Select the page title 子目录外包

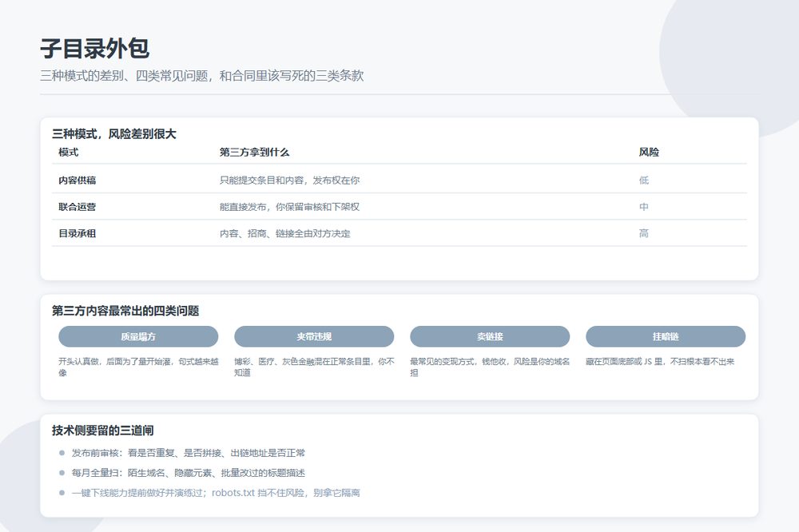click(x=95, y=49)
